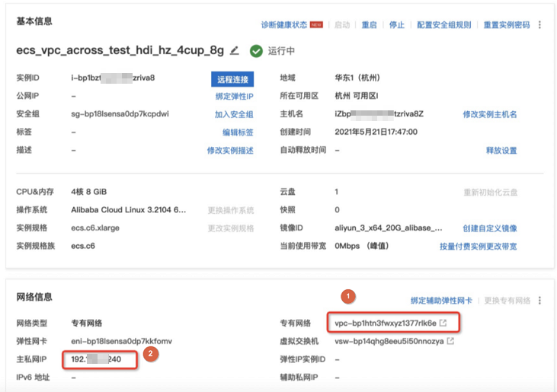Image resolution: width=557 pixels, height=392 pixels.
Task: Click 重启 to restart instance
Action: pyautogui.click(x=369, y=25)
